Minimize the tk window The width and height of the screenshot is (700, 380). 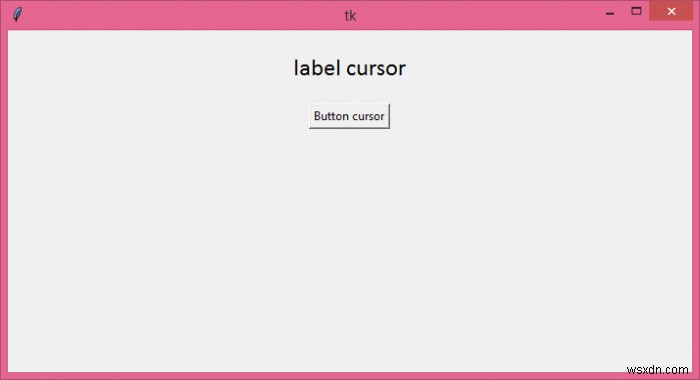click(610, 12)
